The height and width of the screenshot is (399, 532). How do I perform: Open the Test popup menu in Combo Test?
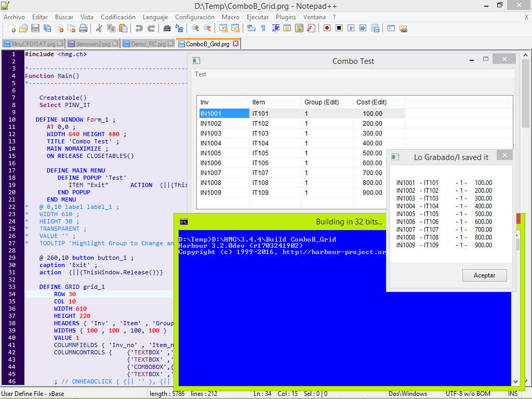tap(201, 74)
